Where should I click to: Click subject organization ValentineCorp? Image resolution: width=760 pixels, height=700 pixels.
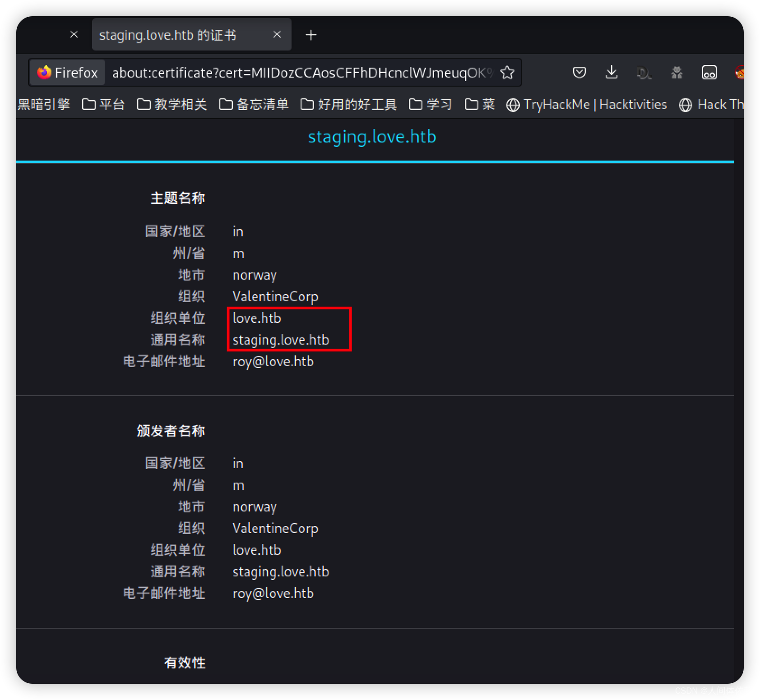tap(275, 296)
